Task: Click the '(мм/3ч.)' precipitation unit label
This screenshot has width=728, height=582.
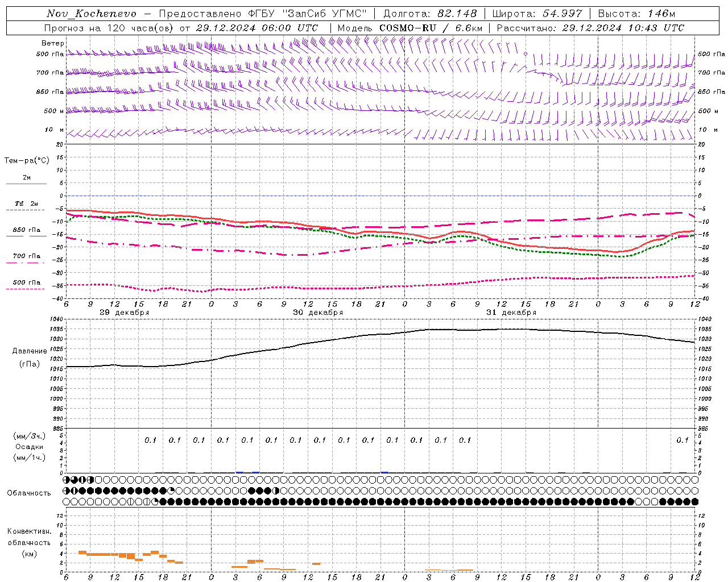Action: pos(30,436)
